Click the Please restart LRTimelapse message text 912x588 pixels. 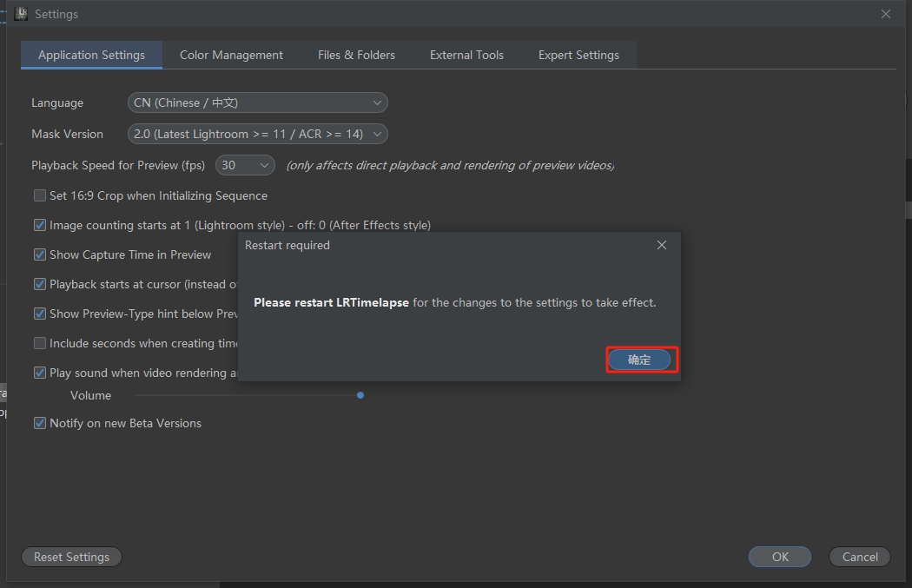tap(455, 303)
